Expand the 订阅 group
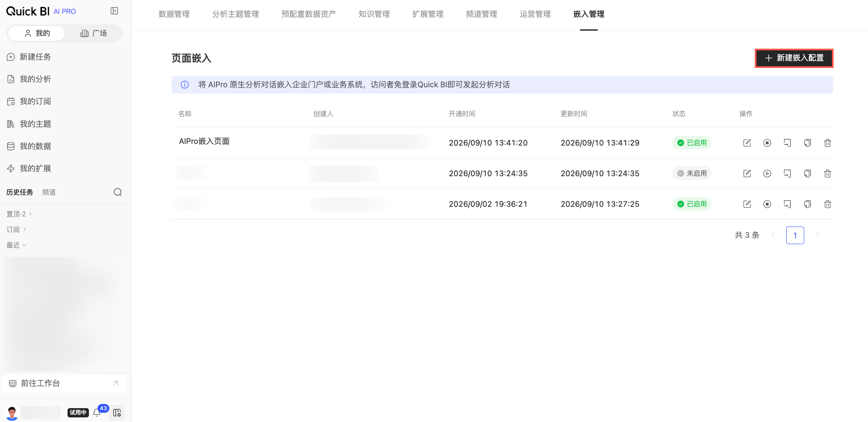 [x=16, y=229]
